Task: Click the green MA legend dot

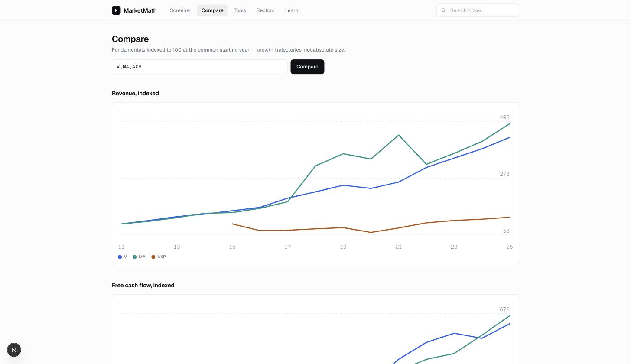Action: click(x=134, y=257)
